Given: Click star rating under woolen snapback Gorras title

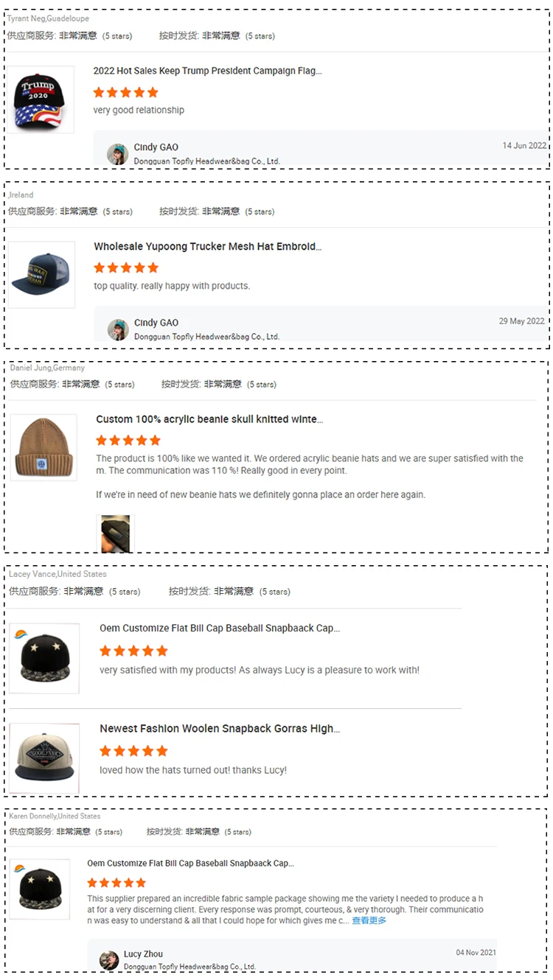Looking at the screenshot, I should [x=134, y=751].
